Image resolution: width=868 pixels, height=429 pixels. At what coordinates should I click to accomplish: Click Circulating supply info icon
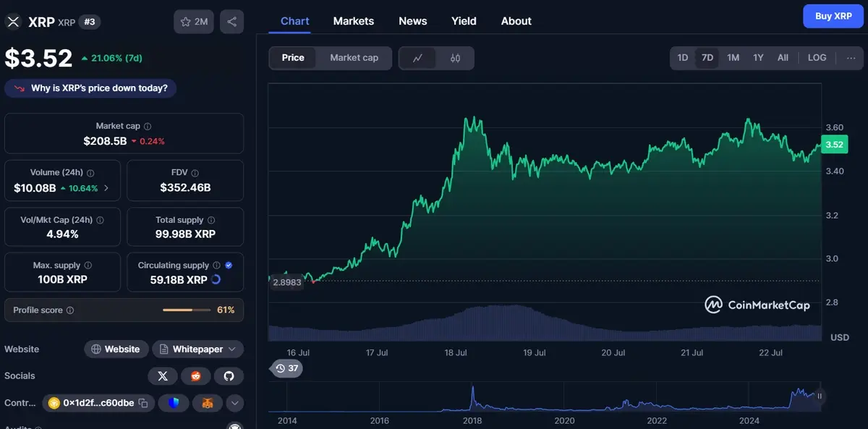216,266
